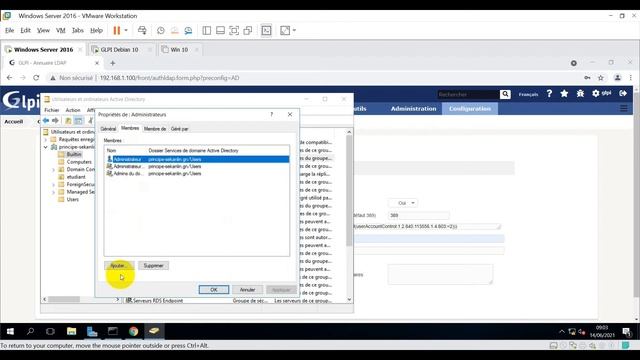Open the snapshot manager icon
640x360 pixels.
click(x=188, y=31)
